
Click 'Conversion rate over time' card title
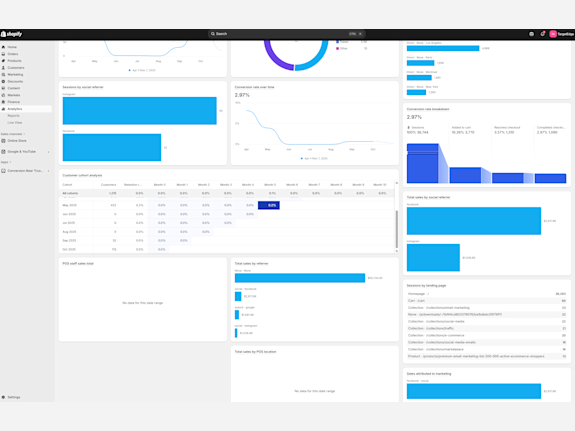(x=254, y=87)
